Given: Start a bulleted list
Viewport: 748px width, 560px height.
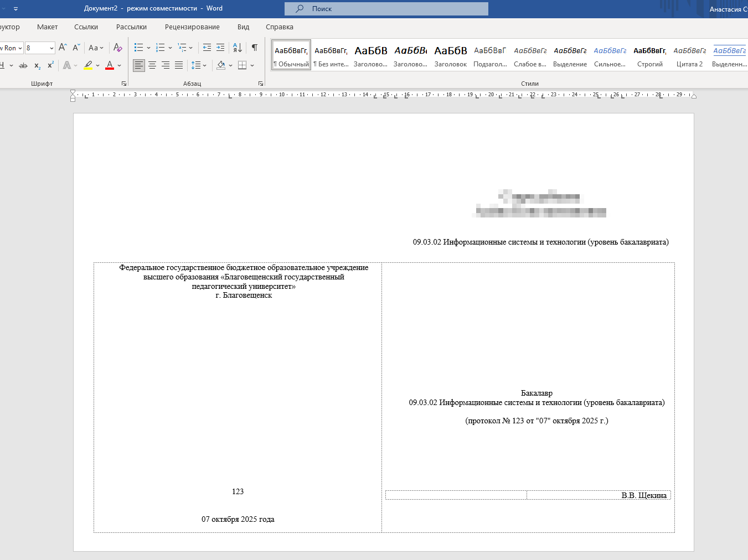Looking at the screenshot, I should tap(138, 48).
